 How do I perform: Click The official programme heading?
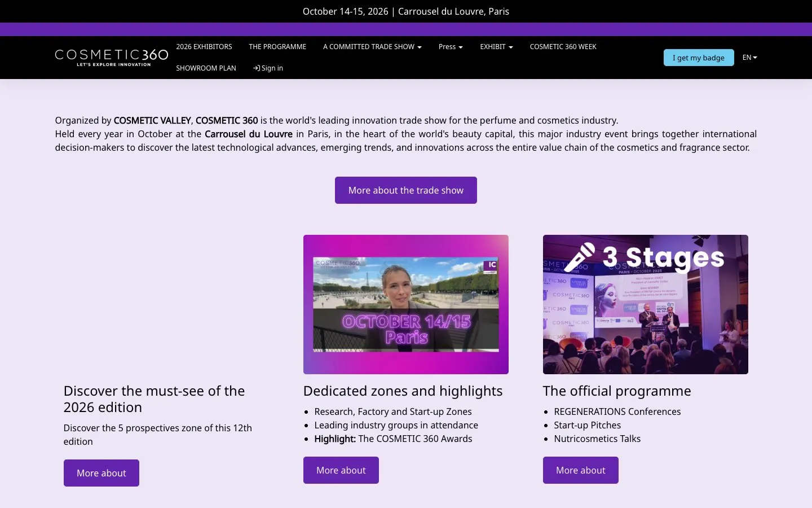click(617, 391)
